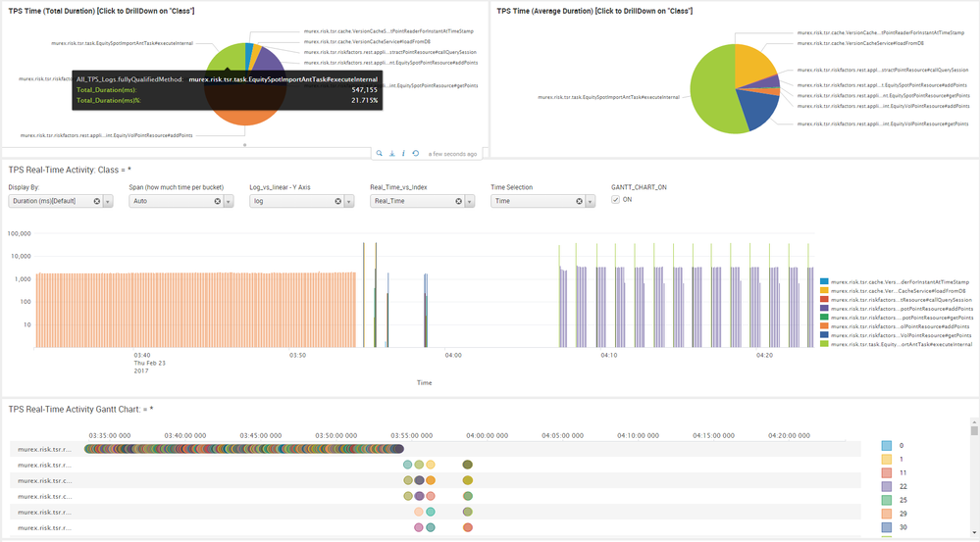Screen dimensions: 980x542
Task: Clear the Span Auto value with X icon
Action: pyautogui.click(x=218, y=201)
